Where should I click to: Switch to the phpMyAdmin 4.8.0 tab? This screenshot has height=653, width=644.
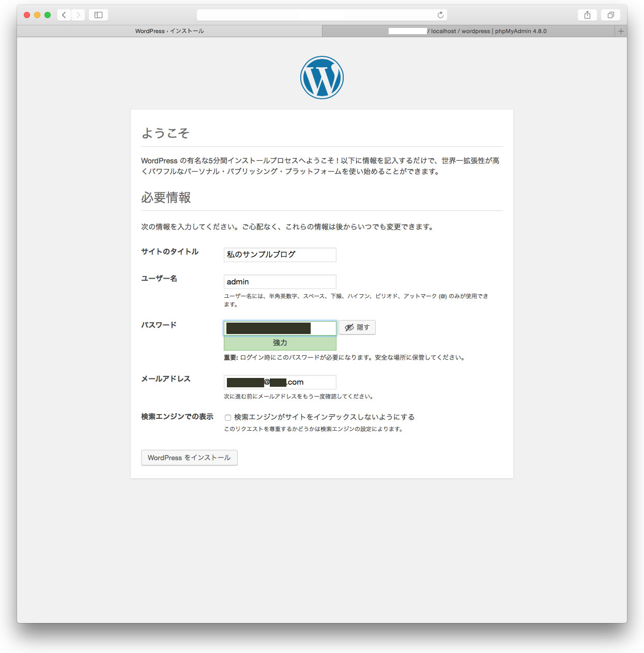[x=469, y=31]
